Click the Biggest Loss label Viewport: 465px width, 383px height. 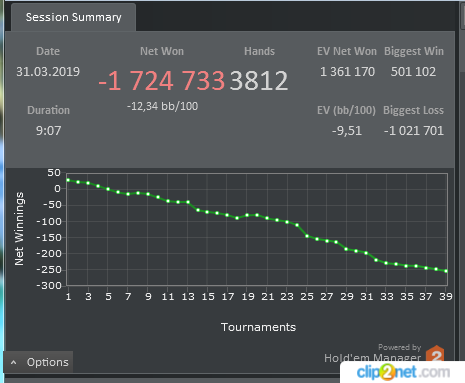(x=414, y=110)
